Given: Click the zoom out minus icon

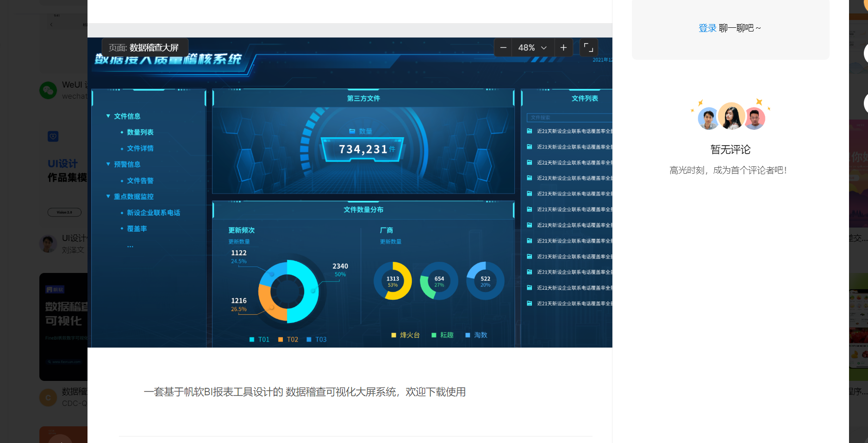Looking at the screenshot, I should [503, 48].
